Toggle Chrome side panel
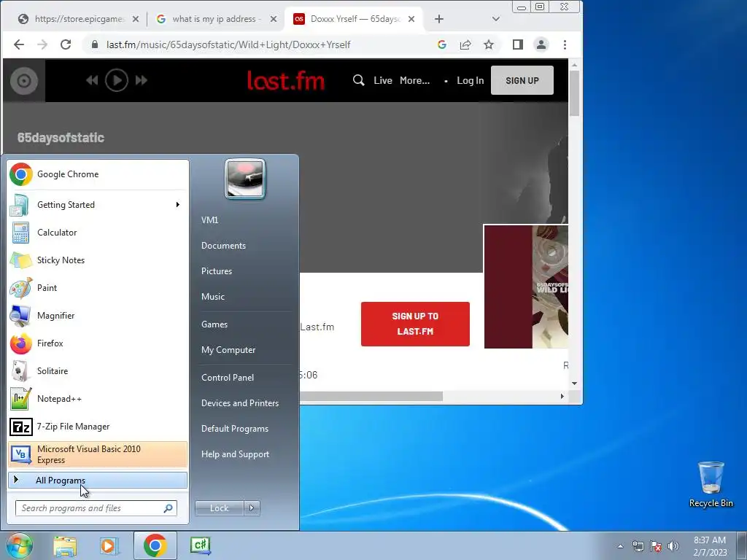747x560 pixels. pos(518,44)
